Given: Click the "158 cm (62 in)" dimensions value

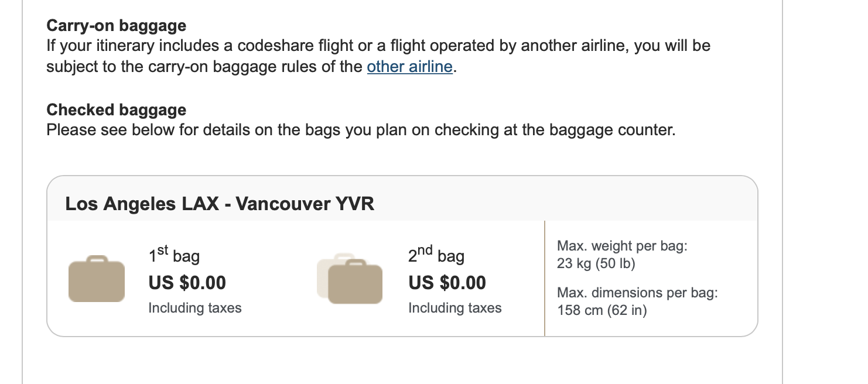Looking at the screenshot, I should pyautogui.click(x=602, y=310).
